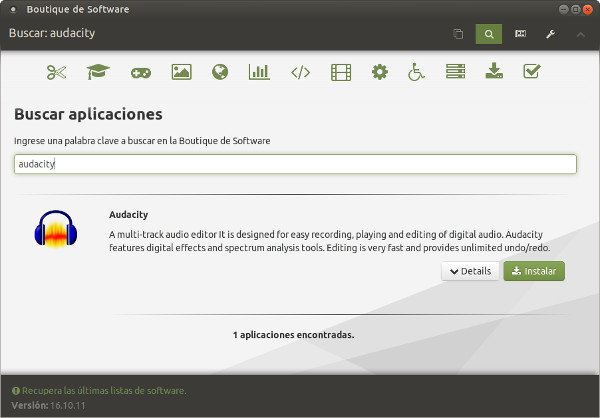Open the More Software download category

tap(494, 71)
